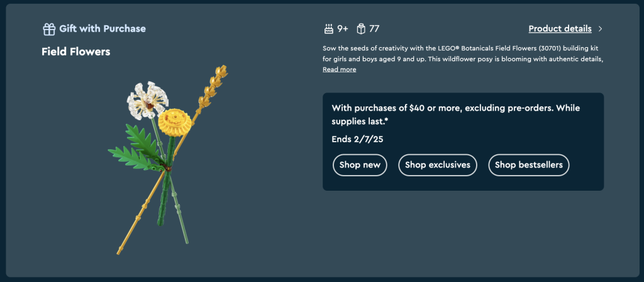Click the LEGO Botanicals description paragraph

[462, 54]
